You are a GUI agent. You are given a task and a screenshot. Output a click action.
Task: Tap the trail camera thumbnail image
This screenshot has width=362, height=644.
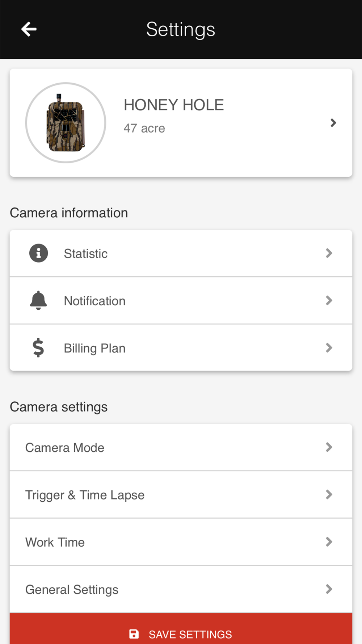(66, 123)
